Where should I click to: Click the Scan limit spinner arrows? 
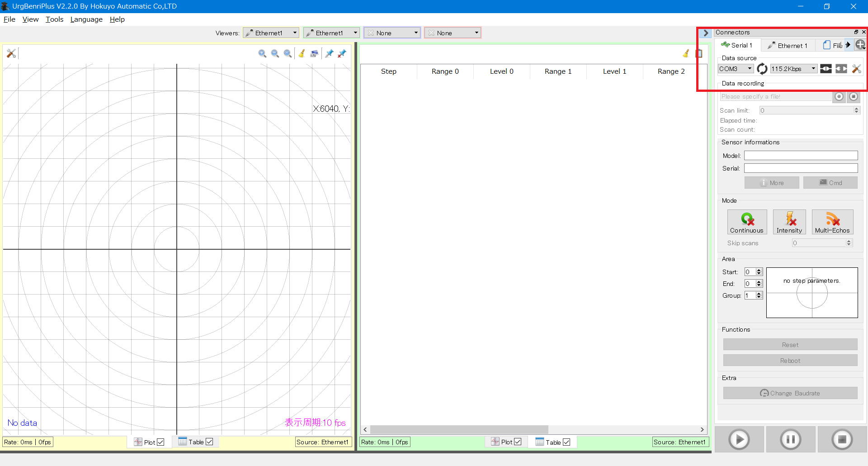click(856, 110)
